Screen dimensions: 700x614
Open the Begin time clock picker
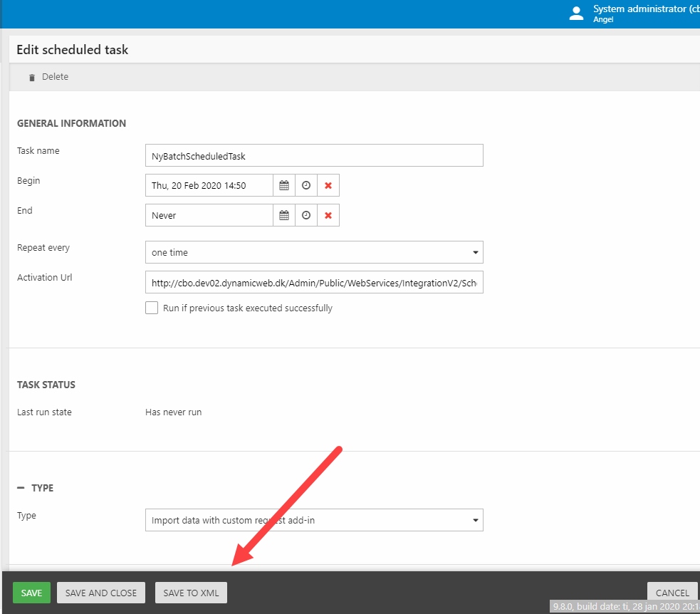coord(306,185)
